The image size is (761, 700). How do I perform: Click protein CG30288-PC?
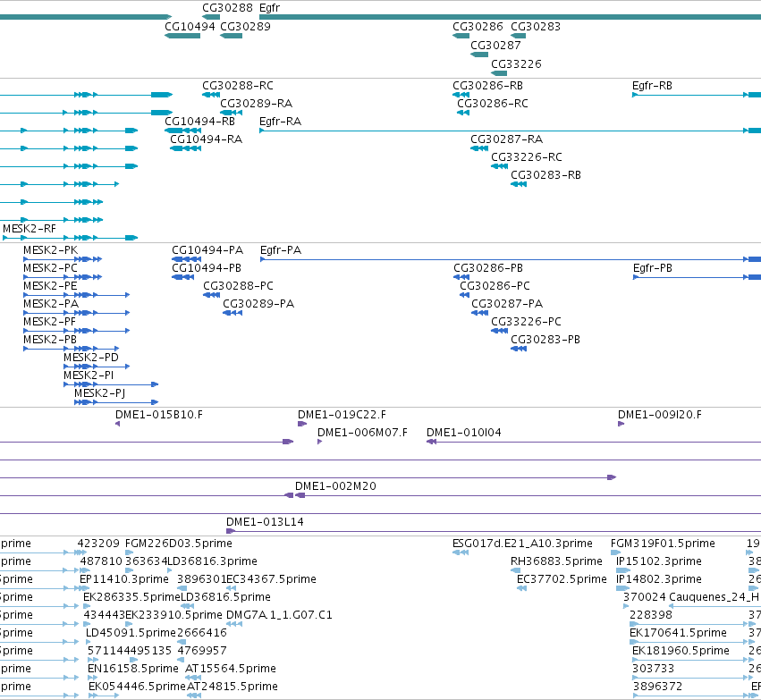[238, 286]
